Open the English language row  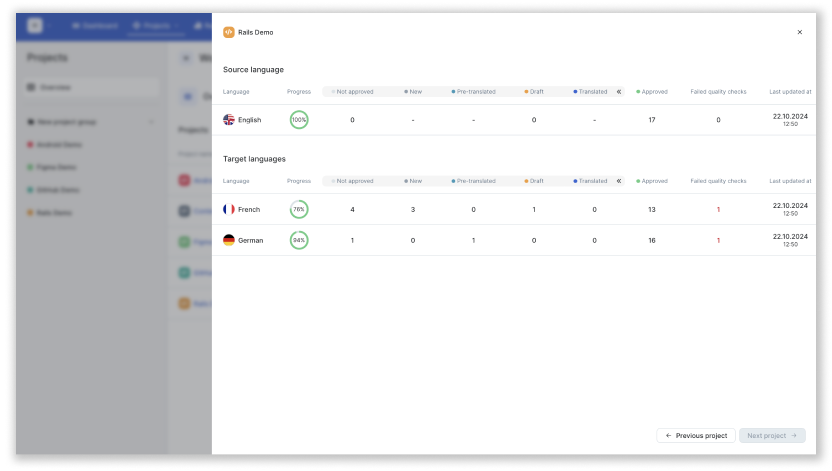pyautogui.click(x=514, y=120)
